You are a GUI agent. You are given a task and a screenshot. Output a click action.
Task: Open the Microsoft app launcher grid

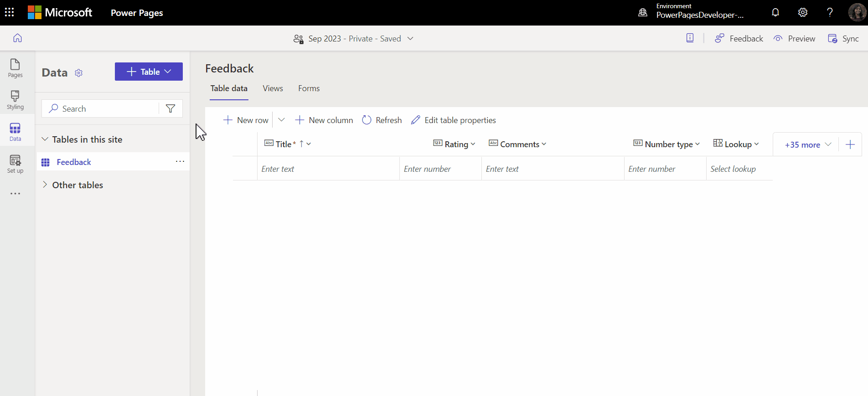[9, 12]
